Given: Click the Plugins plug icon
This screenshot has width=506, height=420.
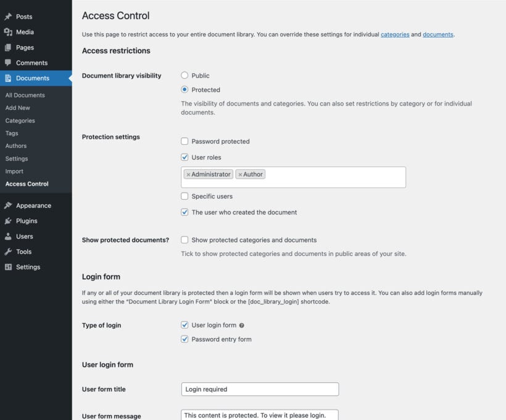Looking at the screenshot, I should click(7, 220).
